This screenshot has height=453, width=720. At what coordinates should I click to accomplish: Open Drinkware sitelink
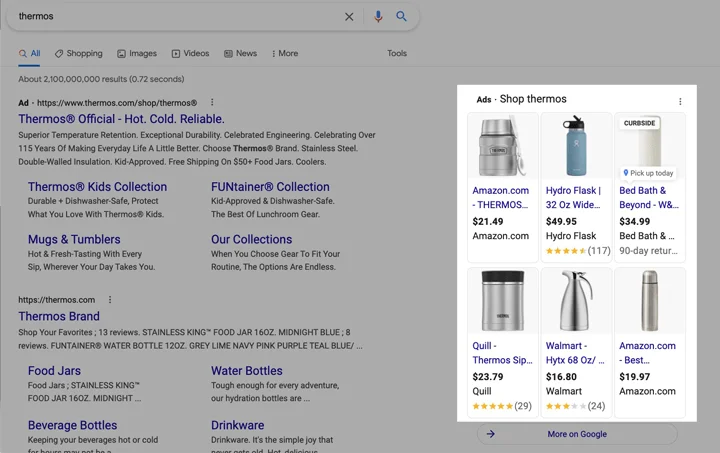pos(237,425)
